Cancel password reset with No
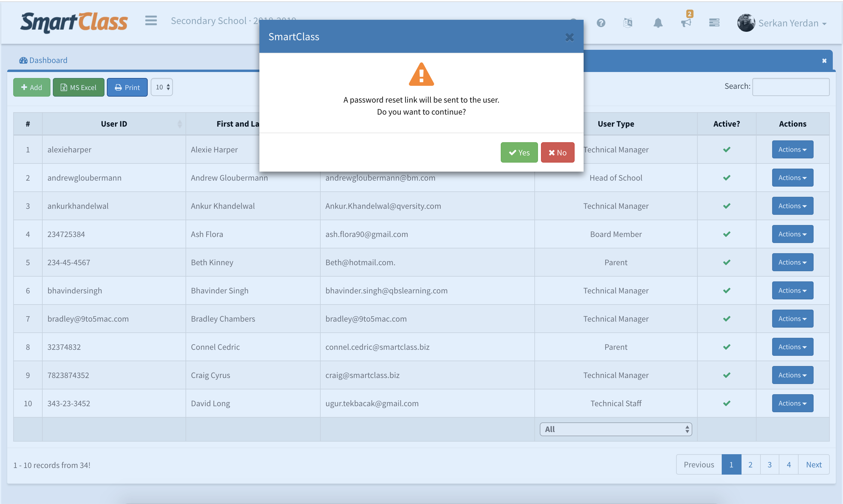 coord(557,152)
